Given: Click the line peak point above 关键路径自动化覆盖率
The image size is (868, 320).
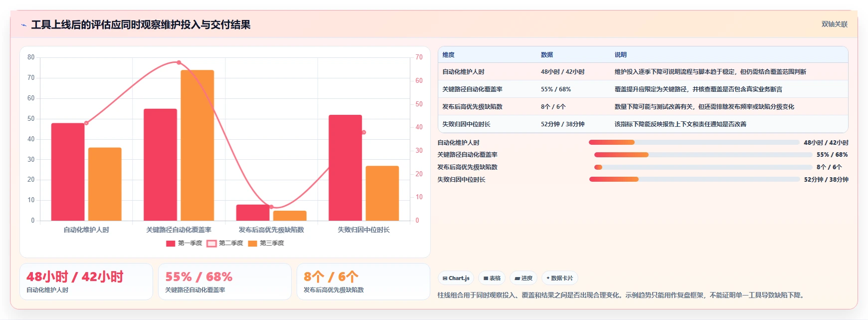Looking at the screenshot, I should pyautogui.click(x=179, y=62).
